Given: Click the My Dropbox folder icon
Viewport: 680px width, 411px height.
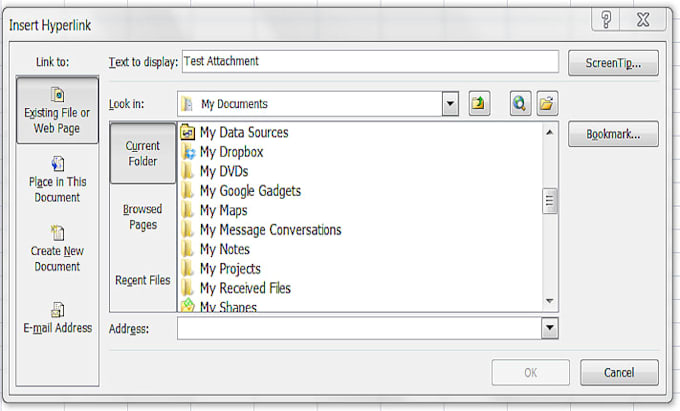Looking at the screenshot, I should coord(188,152).
